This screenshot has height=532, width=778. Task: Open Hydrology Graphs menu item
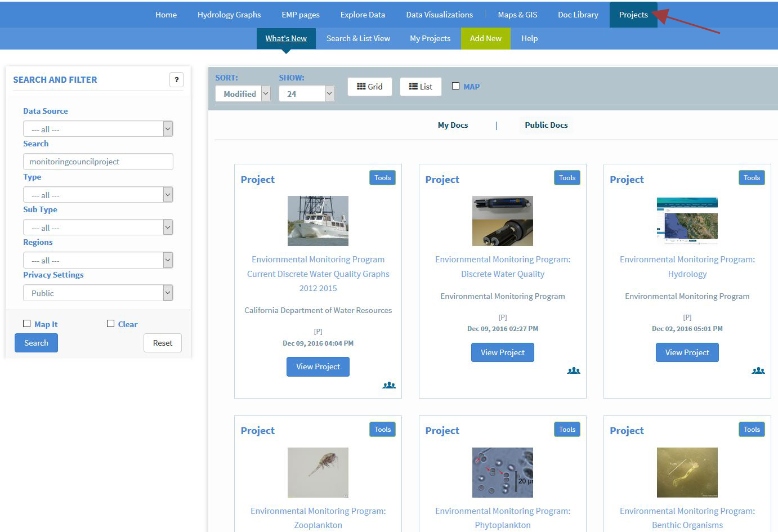229,15
